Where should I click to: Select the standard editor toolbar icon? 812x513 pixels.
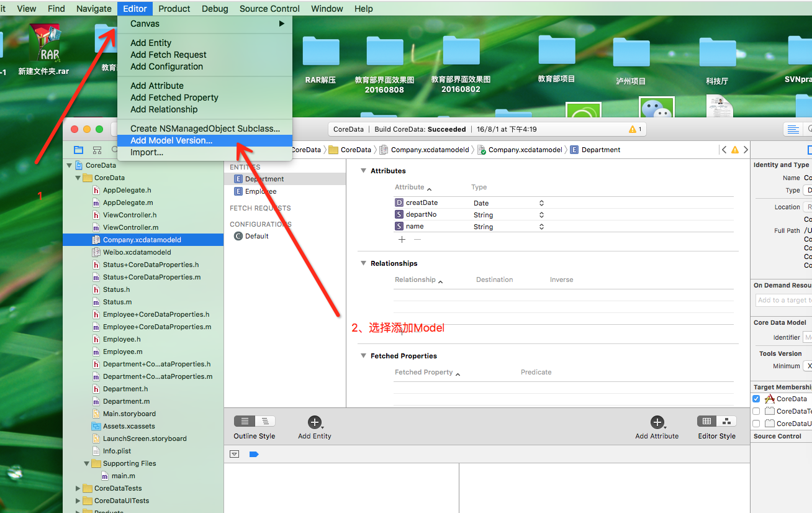[793, 129]
